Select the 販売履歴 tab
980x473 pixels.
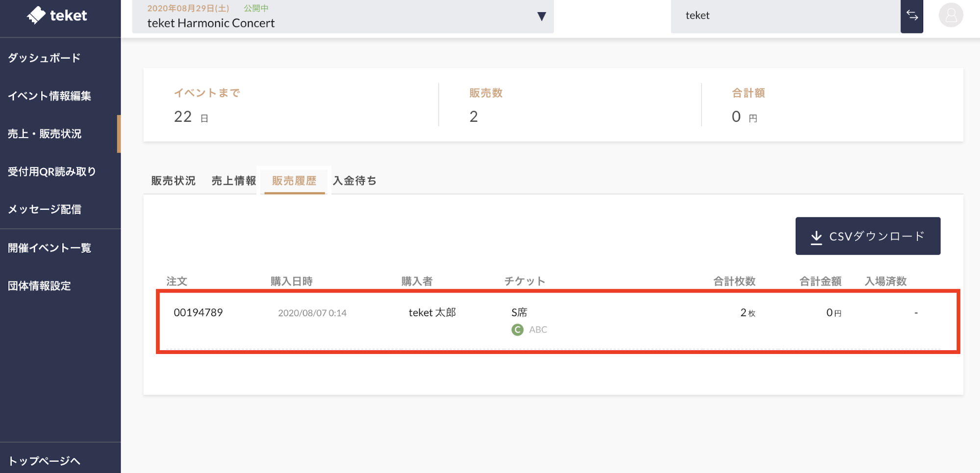[294, 181]
